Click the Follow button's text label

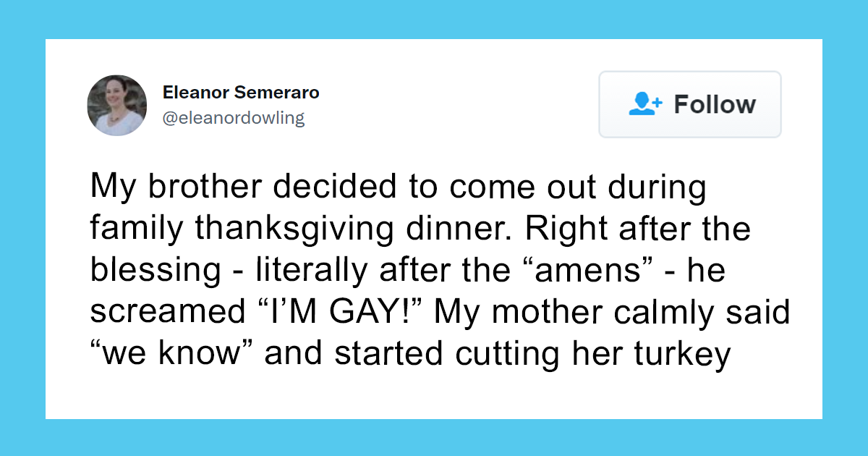715,104
